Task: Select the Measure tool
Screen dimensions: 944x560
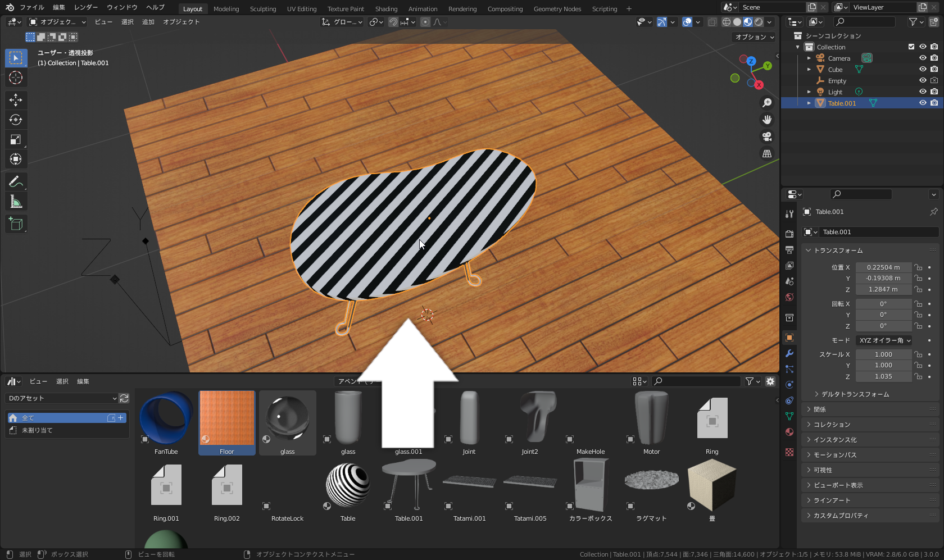Action: pyautogui.click(x=16, y=201)
